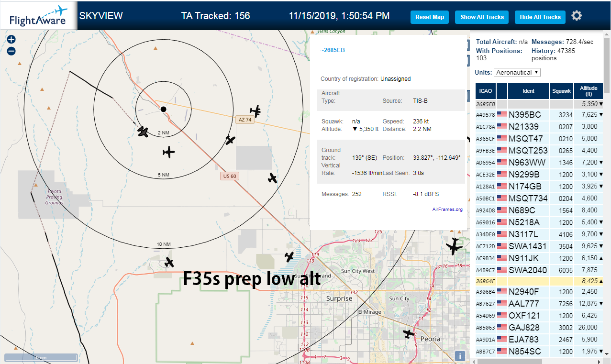Select the N2940F ident cell

(528, 291)
